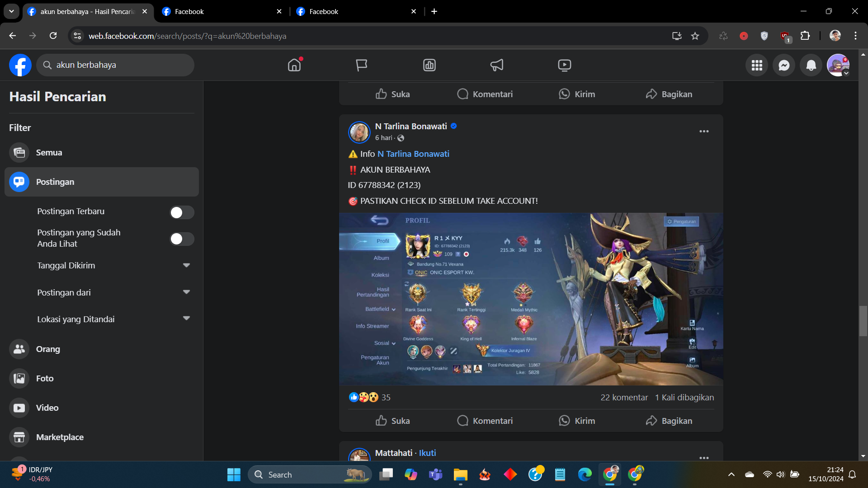The width and height of the screenshot is (868, 488).
Task: Open options menu on N Tarlina Bonawati post
Action: tap(704, 131)
